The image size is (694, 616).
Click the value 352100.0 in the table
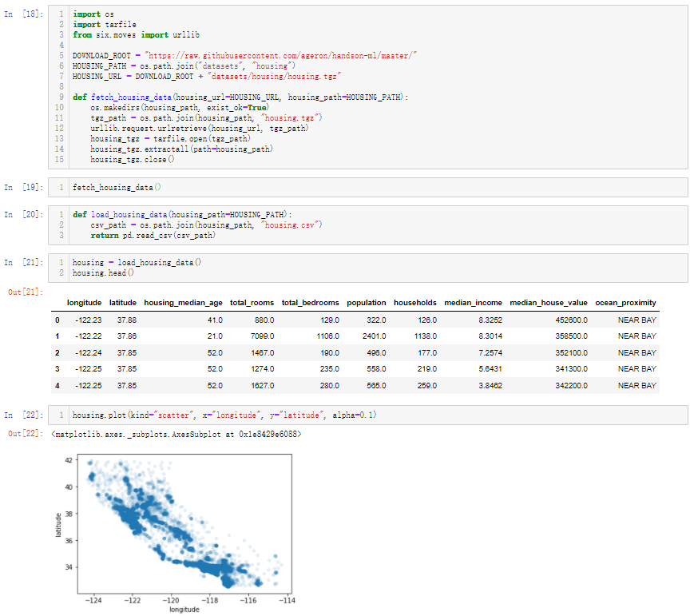point(571,353)
